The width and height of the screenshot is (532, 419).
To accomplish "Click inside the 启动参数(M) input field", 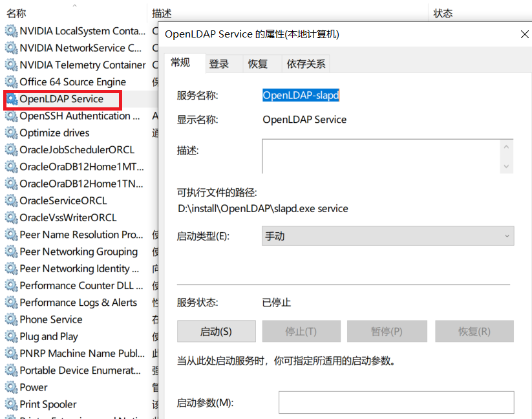I will pos(395,402).
